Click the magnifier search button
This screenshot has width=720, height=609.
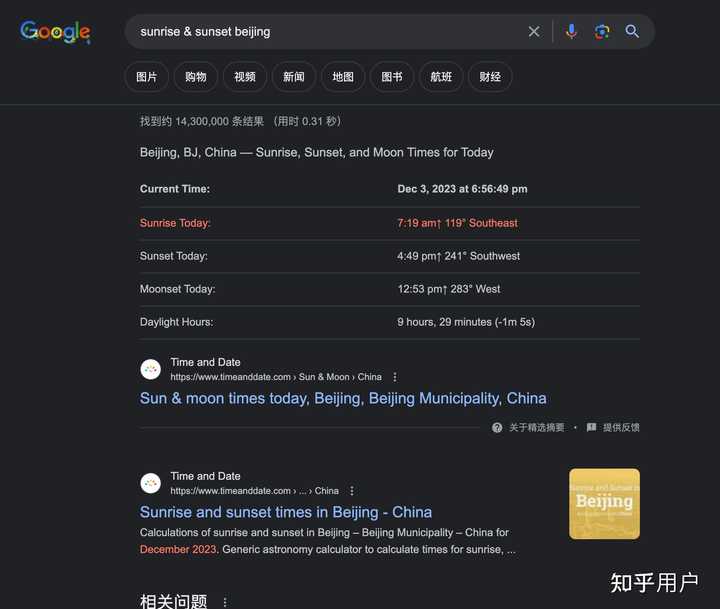[632, 32]
